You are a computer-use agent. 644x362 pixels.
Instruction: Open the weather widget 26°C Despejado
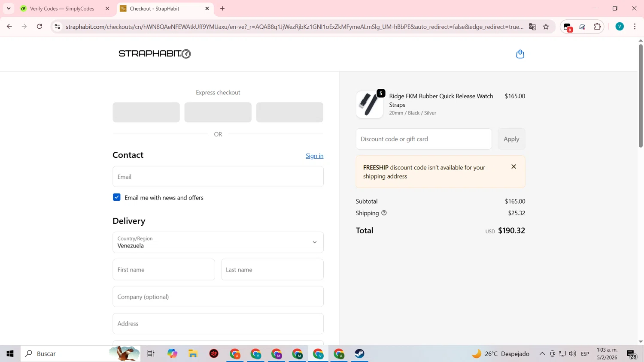click(501, 354)
